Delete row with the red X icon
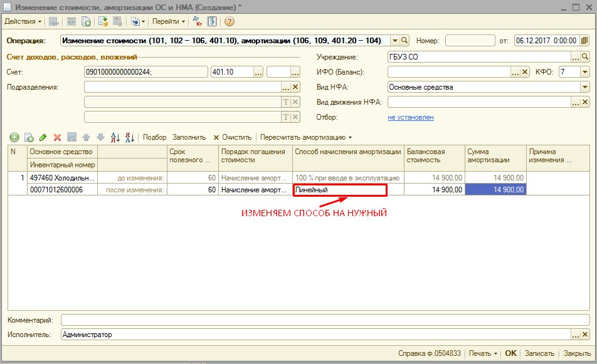The width and height of the screenshot is (597, 364). tap(57, 137)
